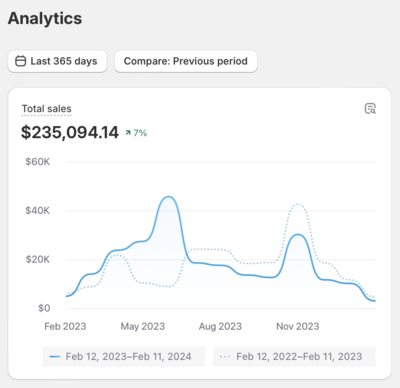Click the solid line peak near June 2023
This screenshot has height=388, width=400.
click(169, 197)
